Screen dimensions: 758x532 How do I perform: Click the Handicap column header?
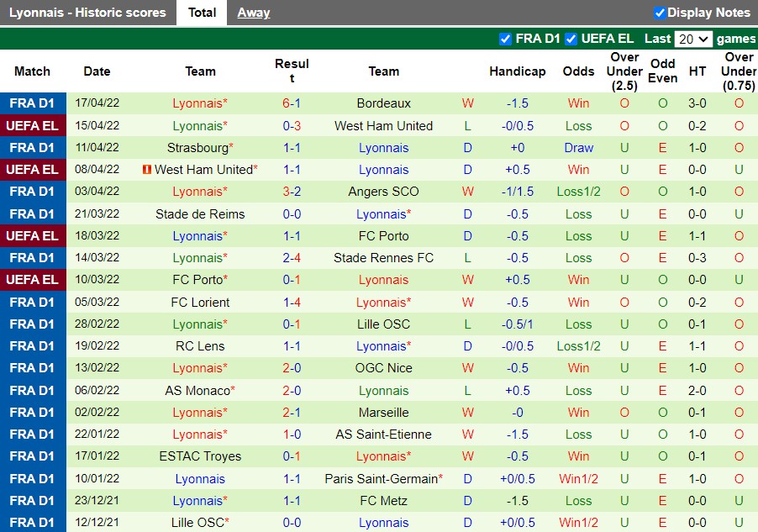pyautogui.click(x=518, y=71)
